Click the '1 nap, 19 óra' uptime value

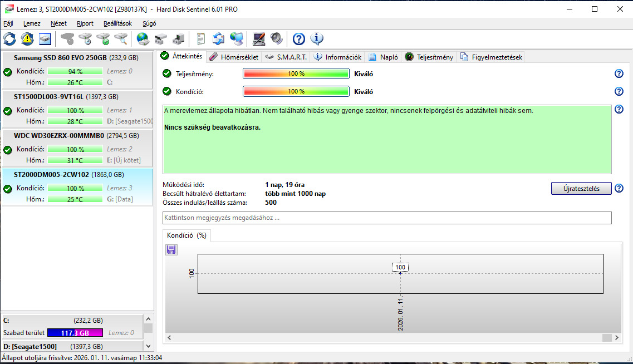284,185
